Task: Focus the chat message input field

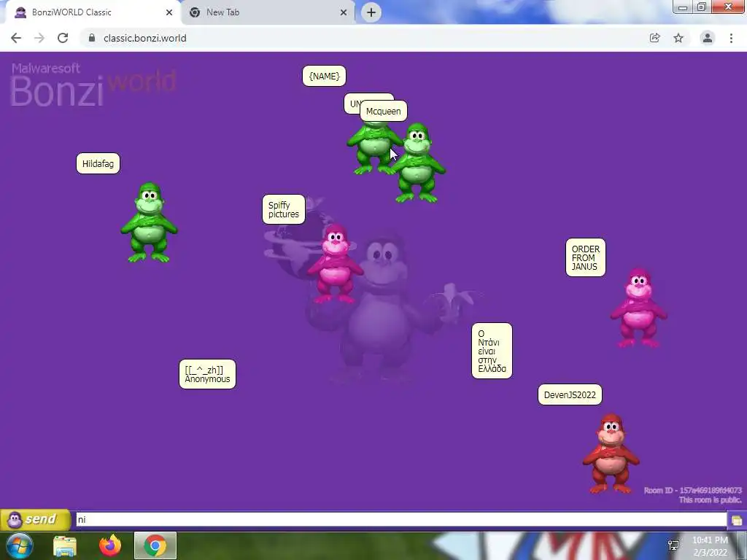Action: click(401, 519)
